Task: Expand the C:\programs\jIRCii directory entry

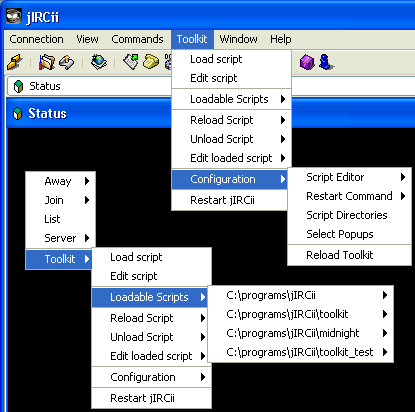Action: (x=301, y=295)
